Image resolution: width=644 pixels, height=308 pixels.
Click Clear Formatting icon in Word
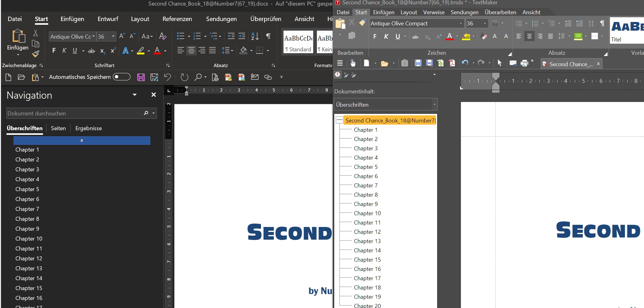click(x=163, y=36)
